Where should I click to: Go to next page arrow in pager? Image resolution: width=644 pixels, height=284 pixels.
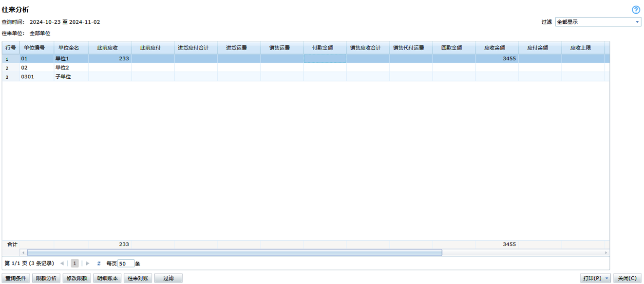pyautogui.click(x=88, y=264)
